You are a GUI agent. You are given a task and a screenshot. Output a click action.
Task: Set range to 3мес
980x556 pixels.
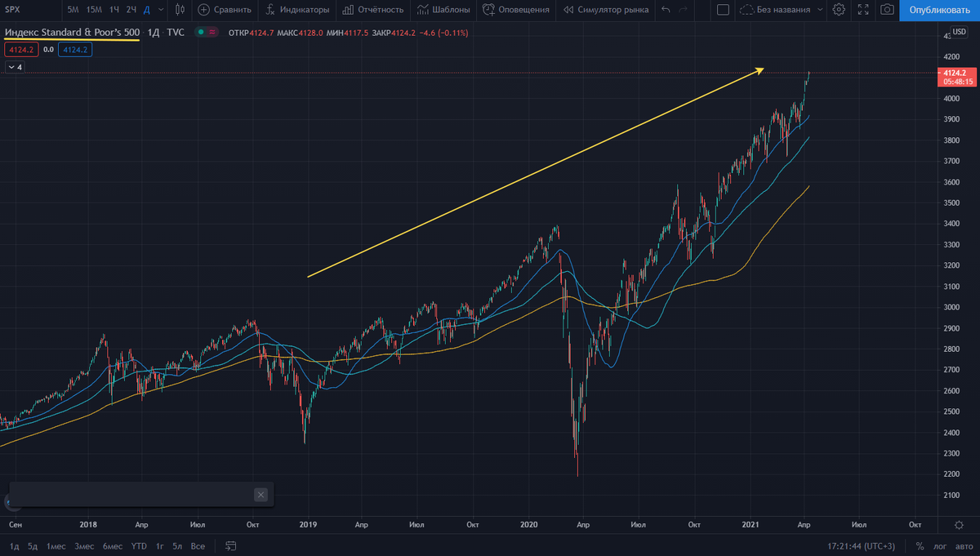(x=83, y=545)
